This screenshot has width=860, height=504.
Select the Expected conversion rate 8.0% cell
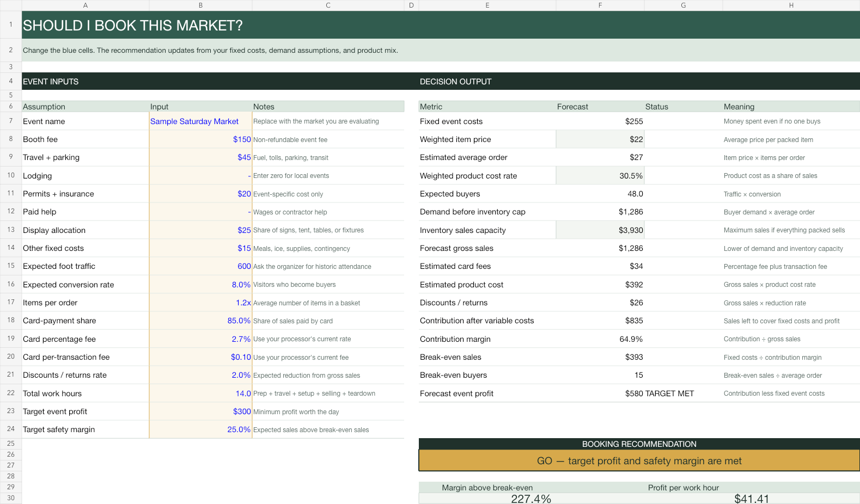click(200, 285)
